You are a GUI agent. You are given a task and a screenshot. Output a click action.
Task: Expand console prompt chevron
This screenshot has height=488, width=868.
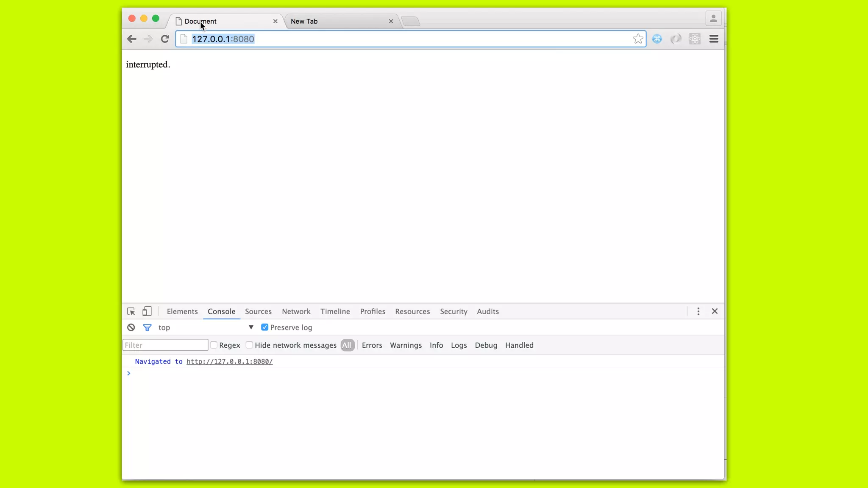point(129,373)
